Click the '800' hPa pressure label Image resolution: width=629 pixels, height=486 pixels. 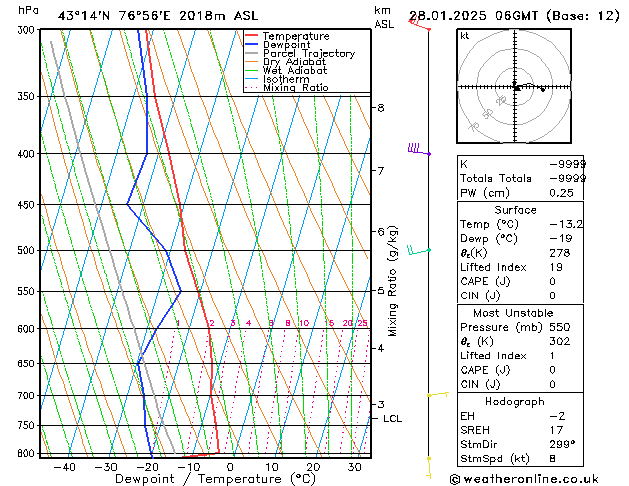tap(28, 454)
